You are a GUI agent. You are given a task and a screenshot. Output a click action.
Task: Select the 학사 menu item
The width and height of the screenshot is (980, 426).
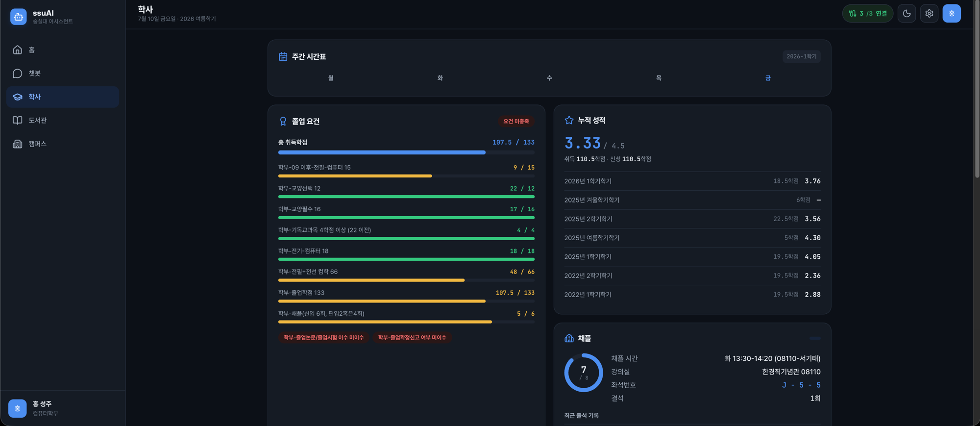tap(63, 97)
